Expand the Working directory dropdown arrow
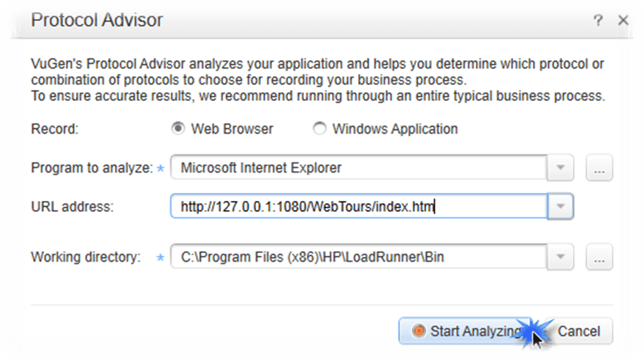644x359 pixels. [x=560, y=257]
